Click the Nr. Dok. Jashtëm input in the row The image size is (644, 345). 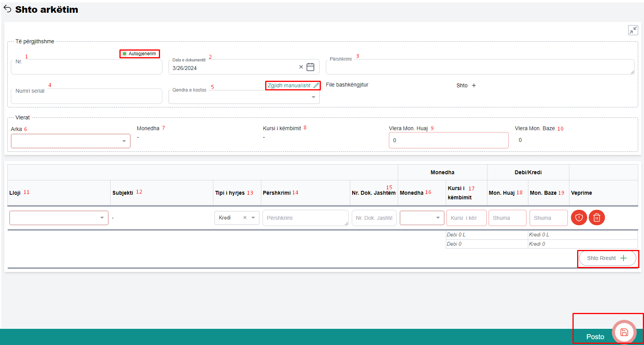374,218
